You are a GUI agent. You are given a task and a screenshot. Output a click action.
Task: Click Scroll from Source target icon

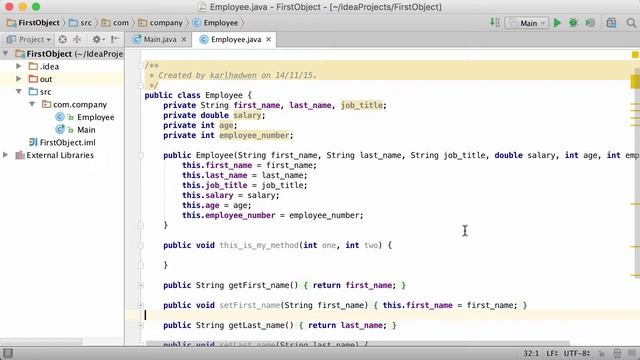pyautogui.click(x=62, y=40)
